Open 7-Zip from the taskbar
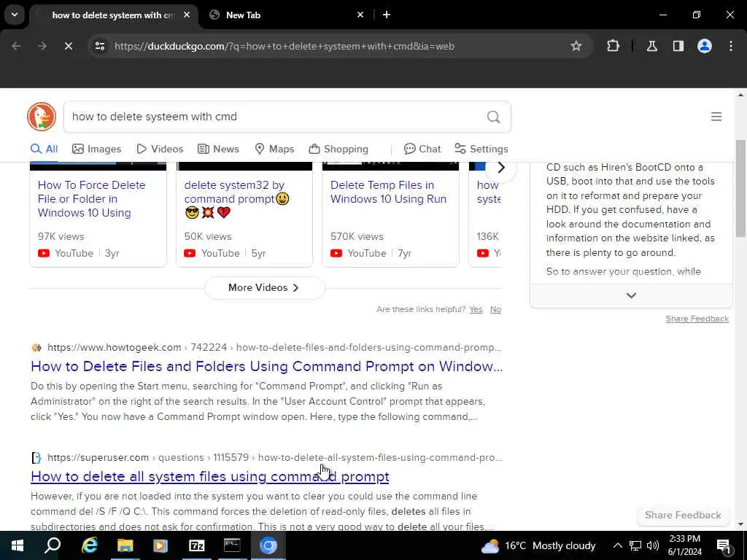The width and height of the screenshot is (747, 560). click(197, 545)
